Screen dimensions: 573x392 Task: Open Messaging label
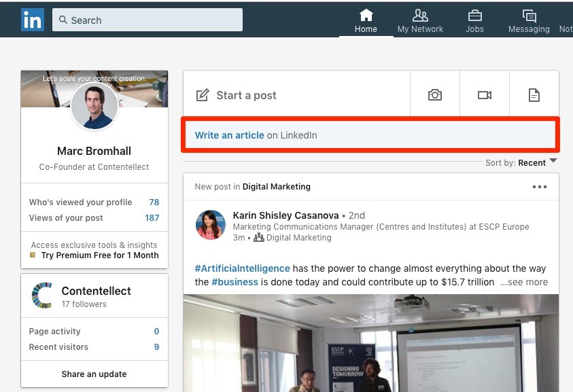pyautogui.click(x=529, y=29)
